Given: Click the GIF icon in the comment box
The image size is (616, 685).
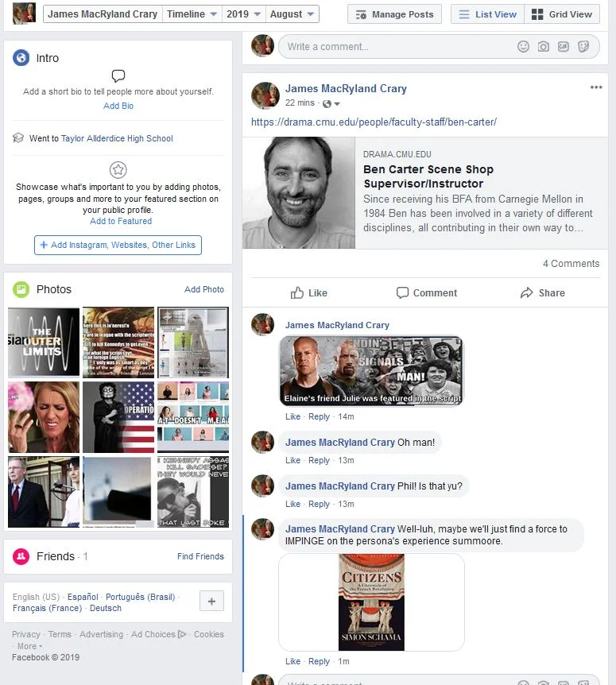Looking at the screenshot, I should [563, 46].
